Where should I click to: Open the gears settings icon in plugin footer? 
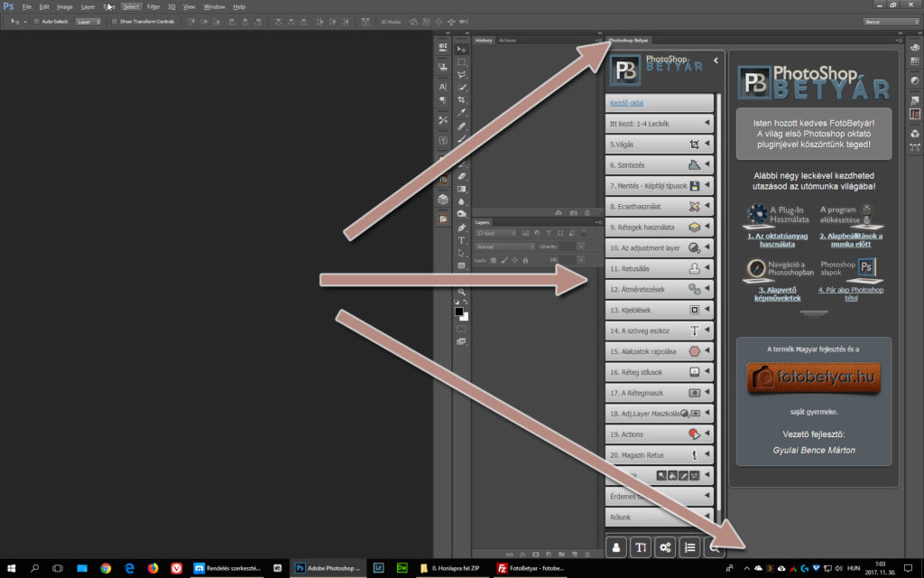[665, 546]
